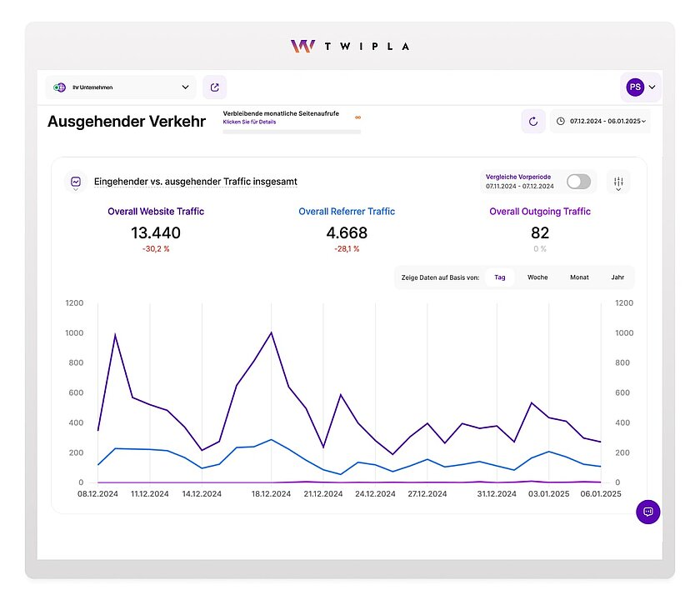This screenshot has width=700, height=600.
Task: Click the green website icon in company selector
Action: 58,87
